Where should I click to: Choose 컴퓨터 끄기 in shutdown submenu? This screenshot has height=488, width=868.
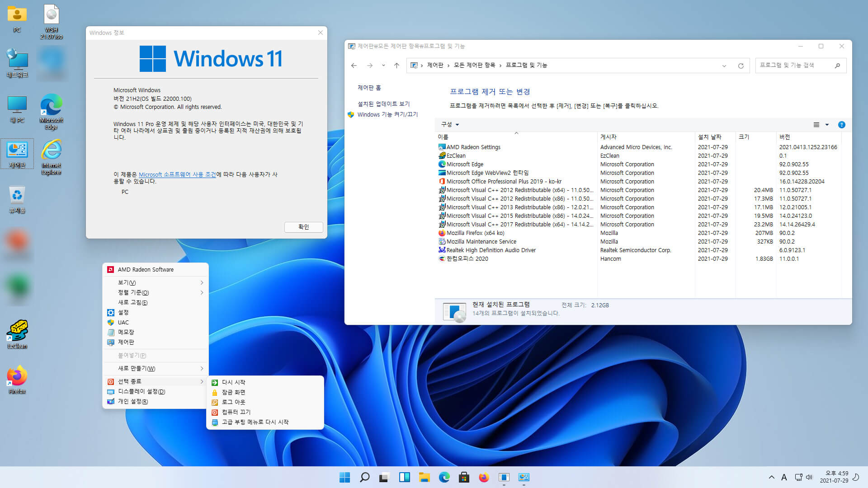click(x=265, y=412)
